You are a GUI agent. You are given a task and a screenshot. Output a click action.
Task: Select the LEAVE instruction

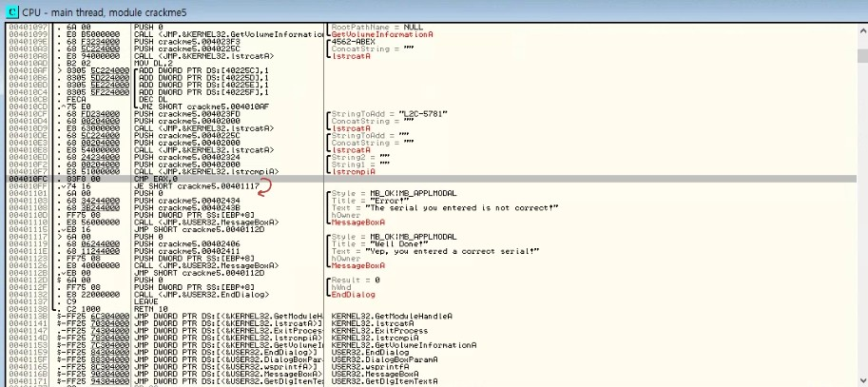(x=146, y=301)
